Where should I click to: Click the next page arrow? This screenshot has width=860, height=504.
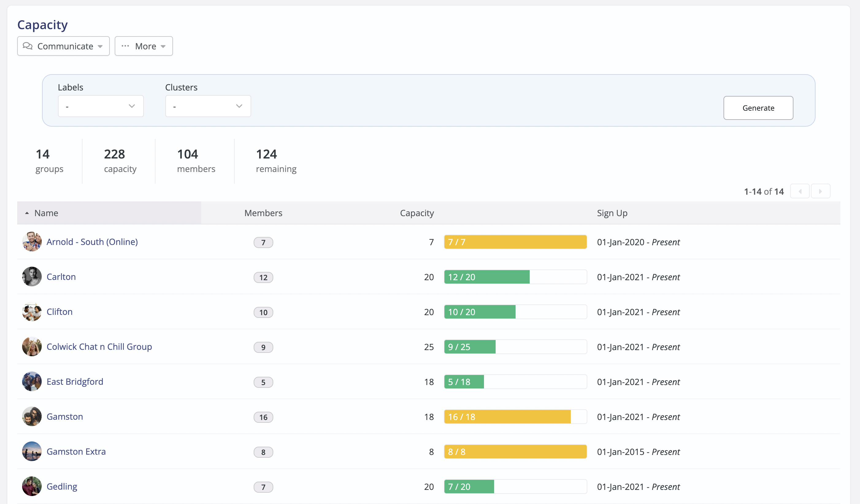pyautogui.click(x=820, y=191)
